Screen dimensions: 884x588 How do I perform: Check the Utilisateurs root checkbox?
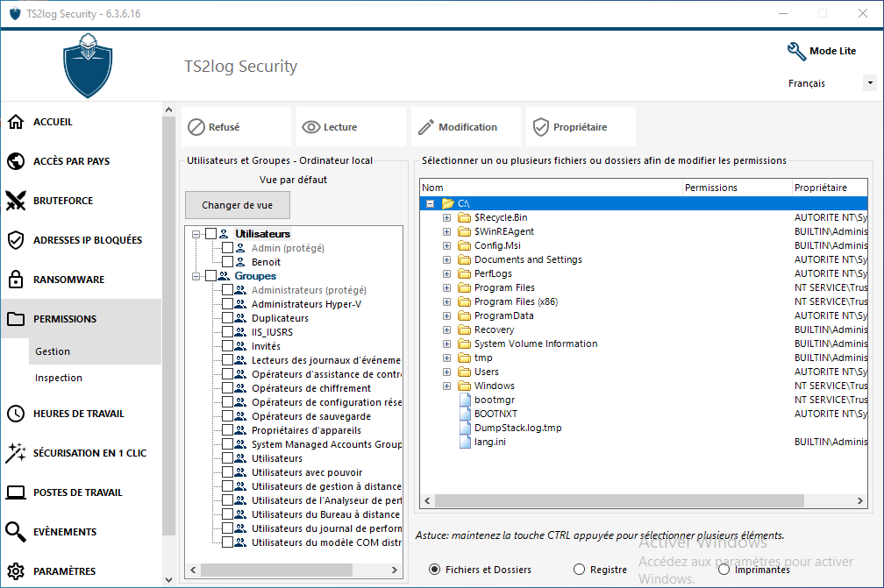click(x=210, y=234)
